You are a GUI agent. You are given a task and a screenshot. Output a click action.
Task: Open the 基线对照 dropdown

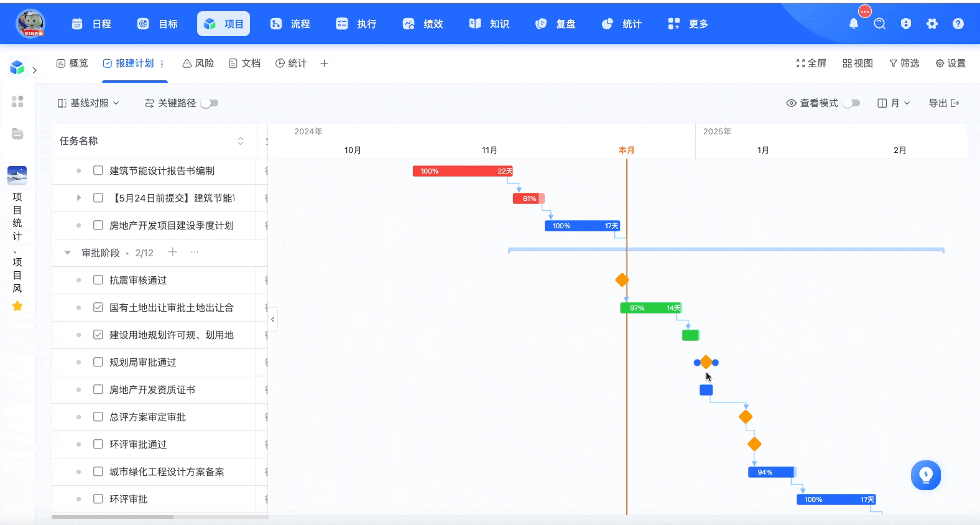[x=88, y=103]
